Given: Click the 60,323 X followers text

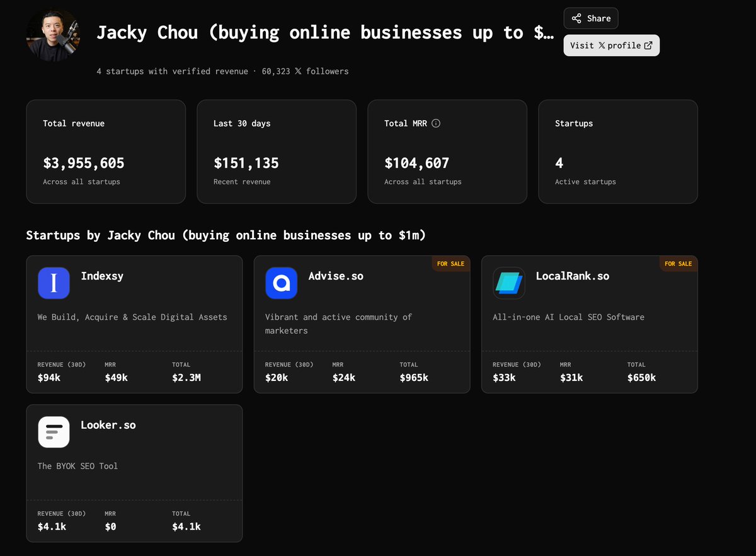Looking at the screenshot, I should tap(305, 71).
